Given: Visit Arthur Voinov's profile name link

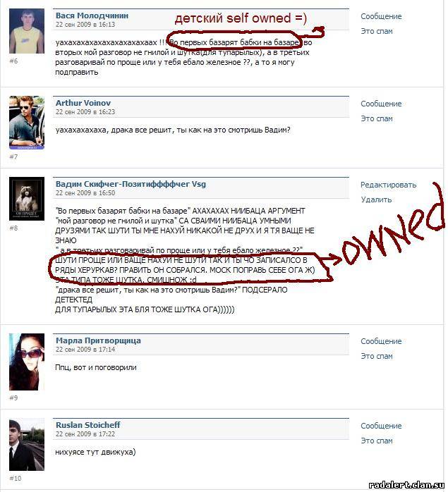Looking at the screenshot, I should [x=83, y=103].
